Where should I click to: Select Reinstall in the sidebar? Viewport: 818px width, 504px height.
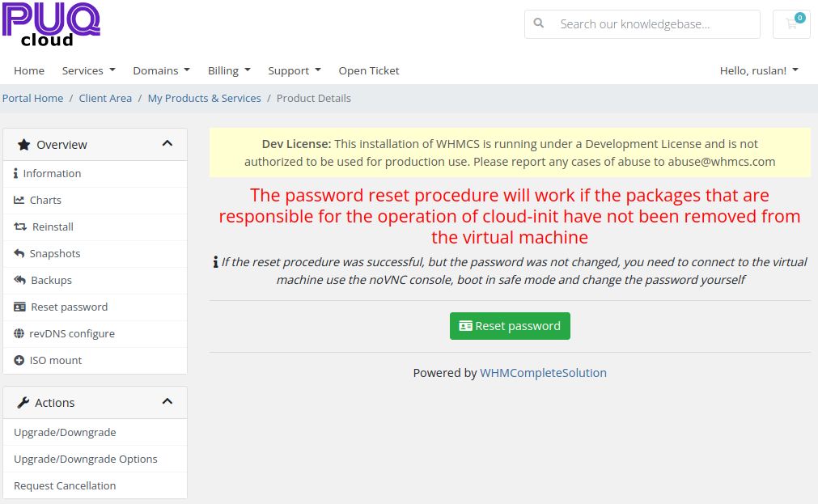click(x=95, y=227)
